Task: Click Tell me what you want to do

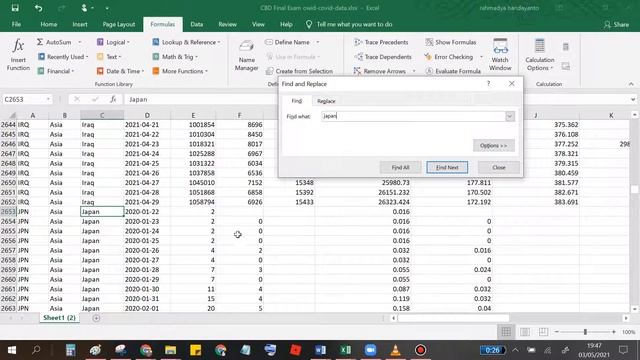Action: 349,24
